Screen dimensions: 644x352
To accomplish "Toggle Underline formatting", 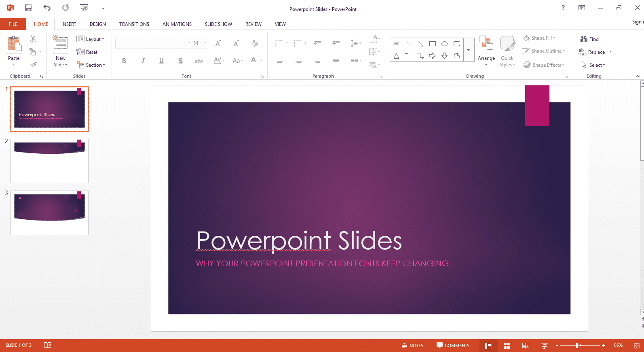I will click(x=161, y=61).
